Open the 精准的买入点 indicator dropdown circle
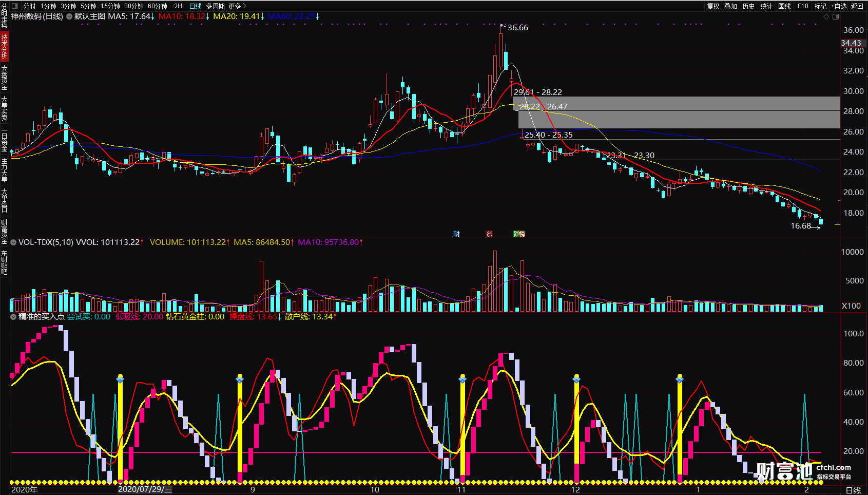Viewport: 868px width, 495px height. pyautogui.click(x=14, y=317)
